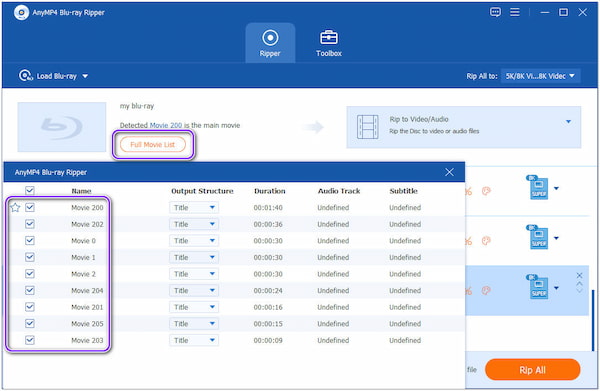Switch to the Toolbox tab

329,43
